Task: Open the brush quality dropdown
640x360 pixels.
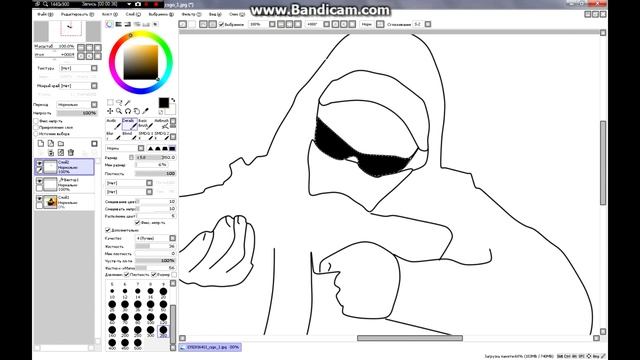Action: coord(156,238)
